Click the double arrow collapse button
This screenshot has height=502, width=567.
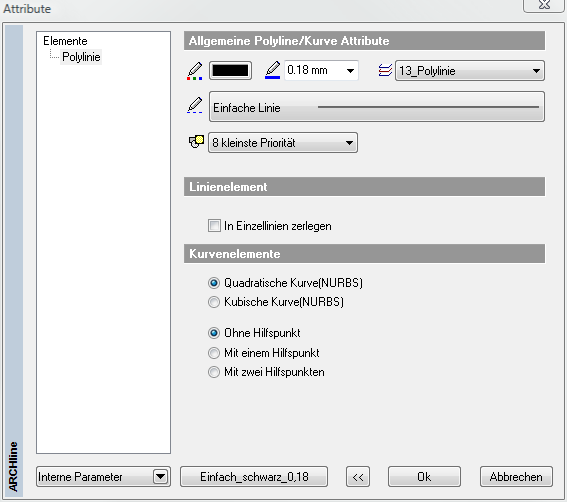[358, 477]
